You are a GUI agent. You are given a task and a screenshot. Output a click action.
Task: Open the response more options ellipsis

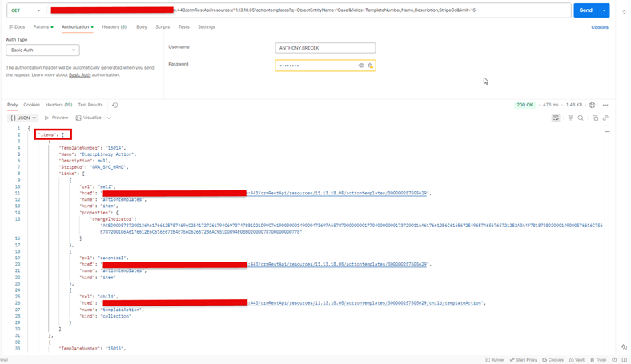coord(605,105)
